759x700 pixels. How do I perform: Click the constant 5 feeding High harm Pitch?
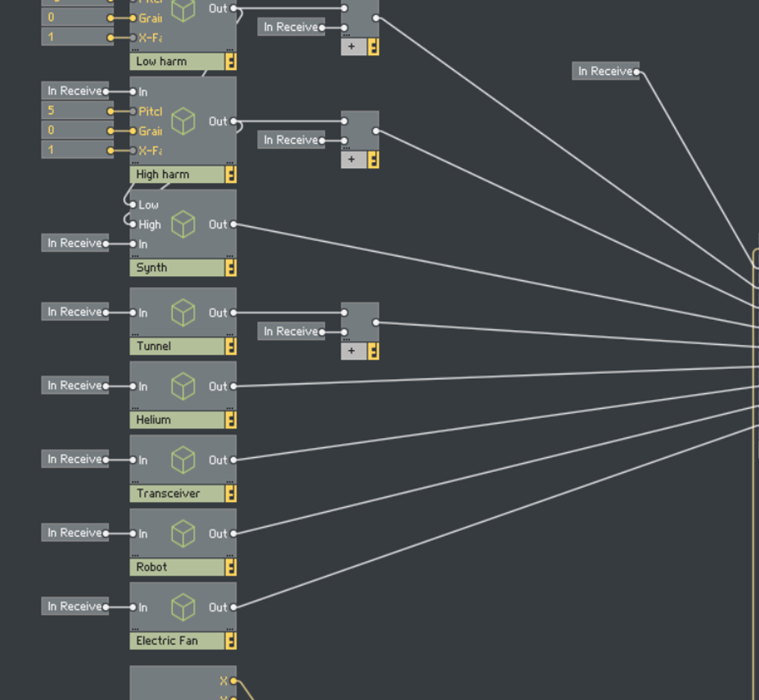(77, 111)
